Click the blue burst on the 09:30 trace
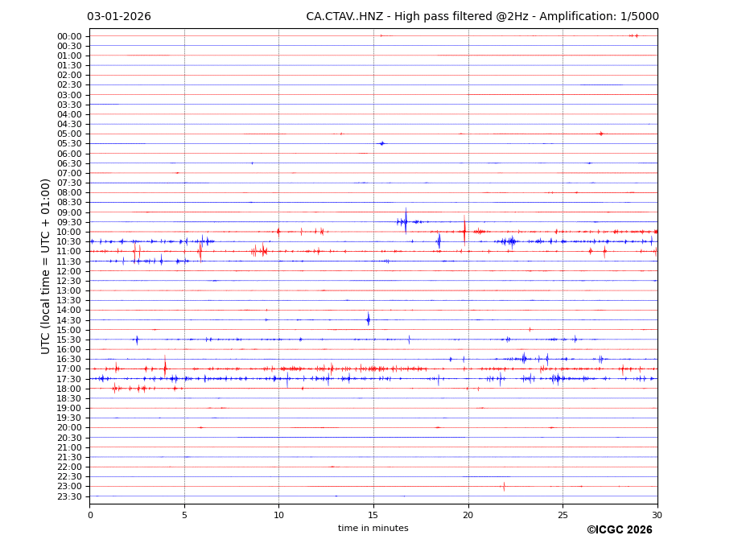Viewport: 746px width, 560px height. click(405, 221)
